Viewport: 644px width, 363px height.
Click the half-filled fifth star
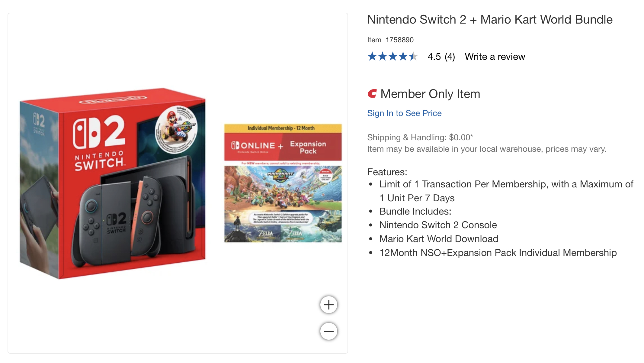(x=414, y=57)
